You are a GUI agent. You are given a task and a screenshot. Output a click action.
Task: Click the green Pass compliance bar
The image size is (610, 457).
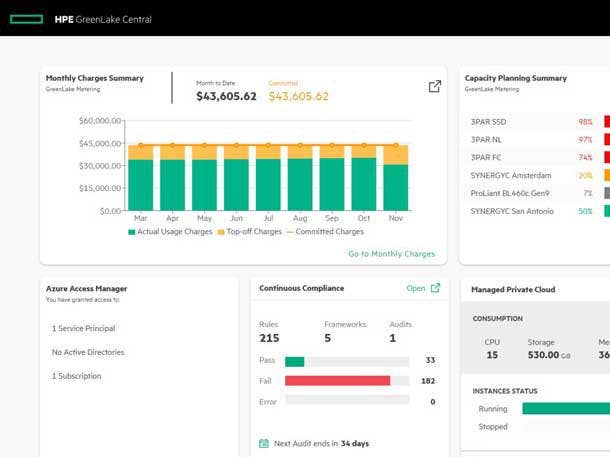coord(294,361)
